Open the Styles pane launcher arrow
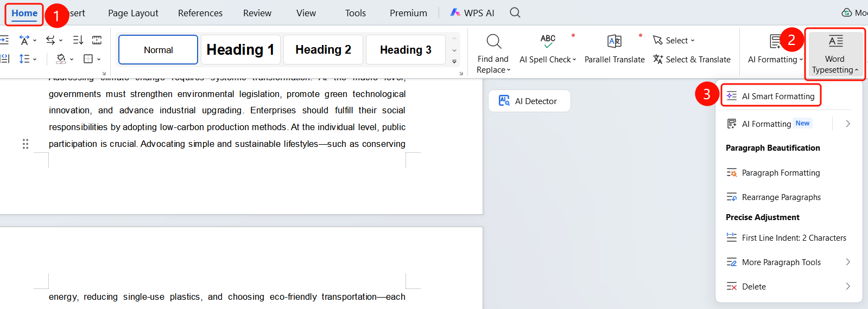Viewport: 868px width, 309px height. [461, 73]
